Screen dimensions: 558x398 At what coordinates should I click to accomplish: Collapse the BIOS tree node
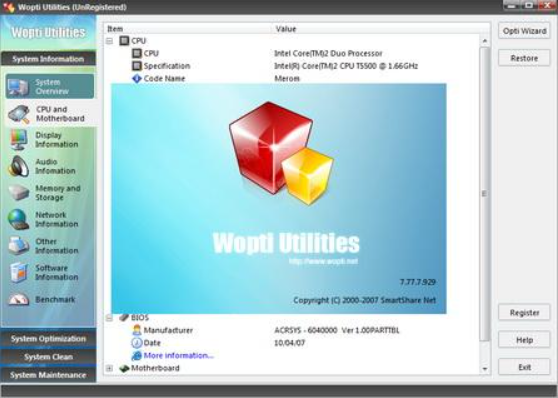click(109, 318)
